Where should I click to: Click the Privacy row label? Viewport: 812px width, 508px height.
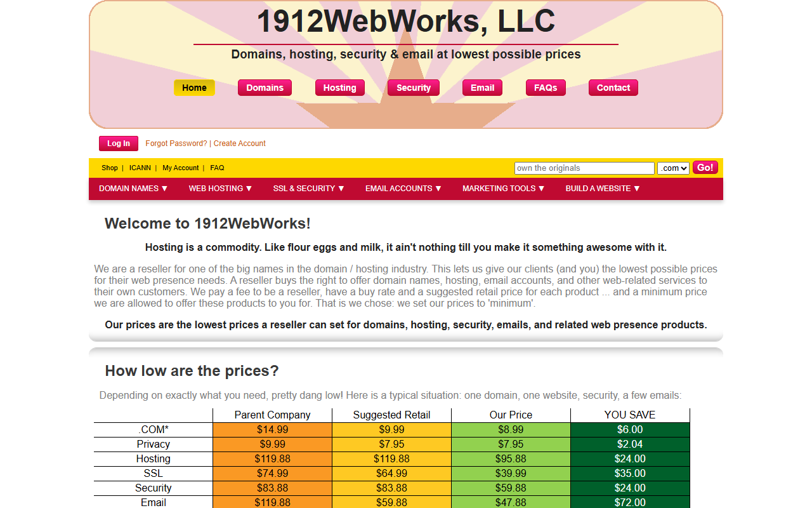coord(153,444)
